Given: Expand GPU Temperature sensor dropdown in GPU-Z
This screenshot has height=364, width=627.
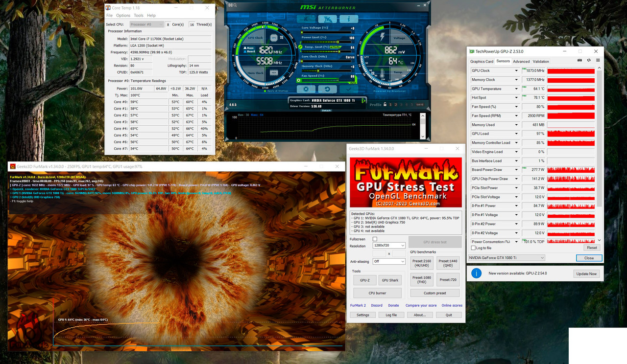Looking at the screenshot, I should coord(516,89).
